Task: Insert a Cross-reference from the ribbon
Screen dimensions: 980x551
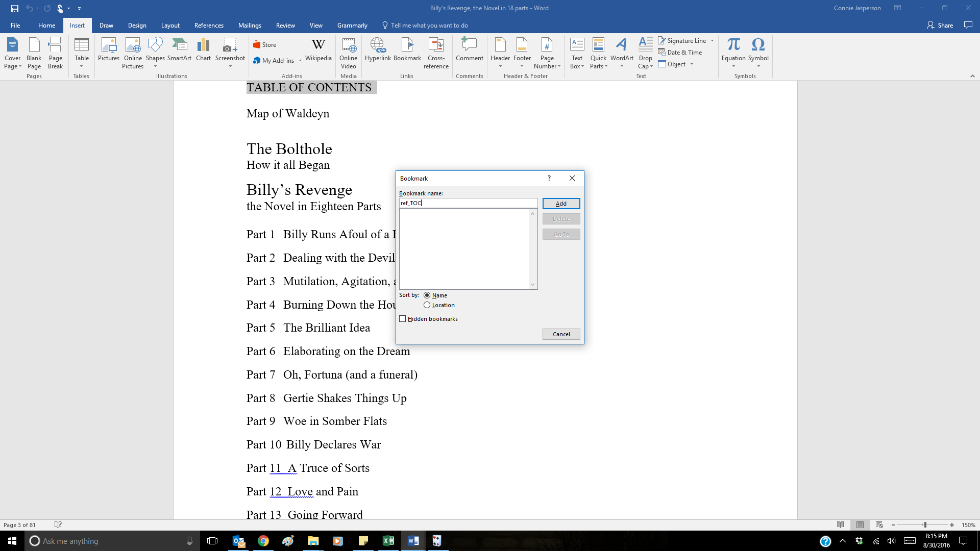Action: point(436,53)
